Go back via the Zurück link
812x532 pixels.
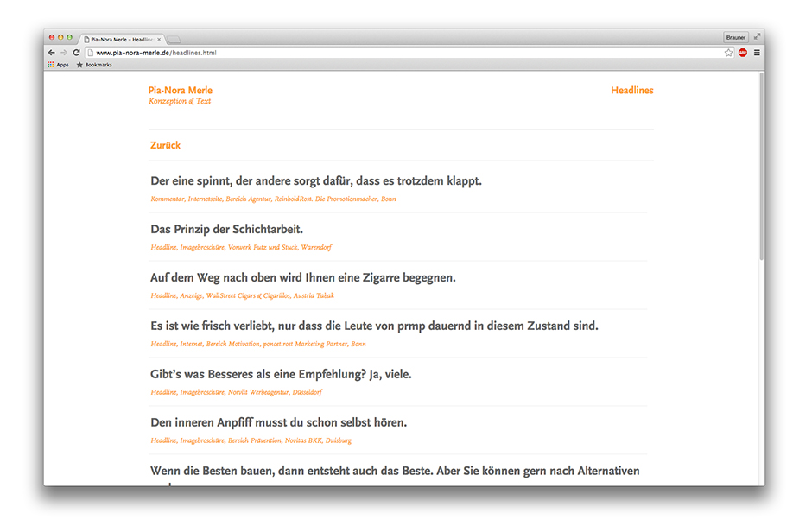[165, 145]
